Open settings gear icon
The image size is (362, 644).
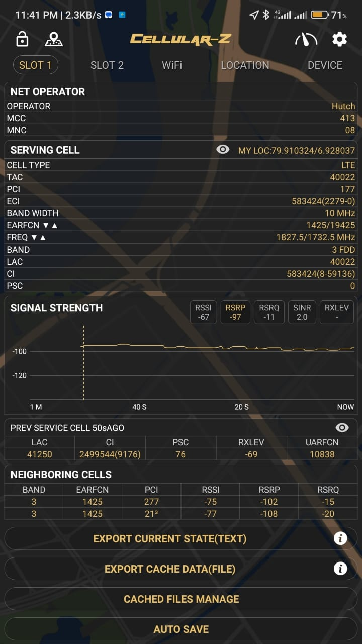click(x=340, y=39)
